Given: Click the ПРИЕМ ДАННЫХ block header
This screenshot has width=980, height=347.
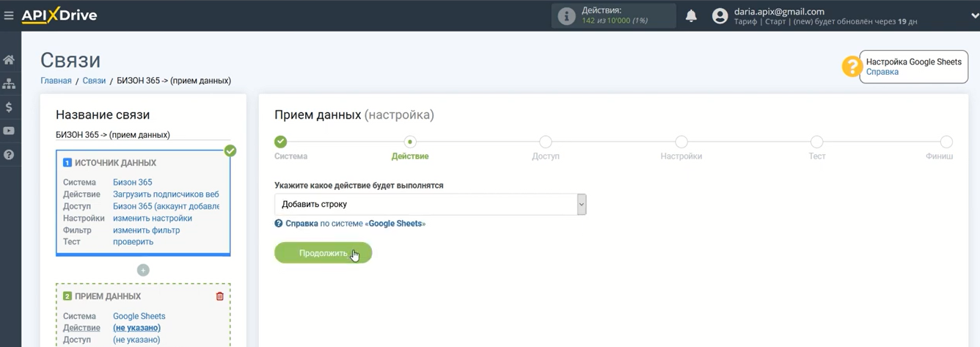Looking at the screenshot, I should (x=108, y=296).
